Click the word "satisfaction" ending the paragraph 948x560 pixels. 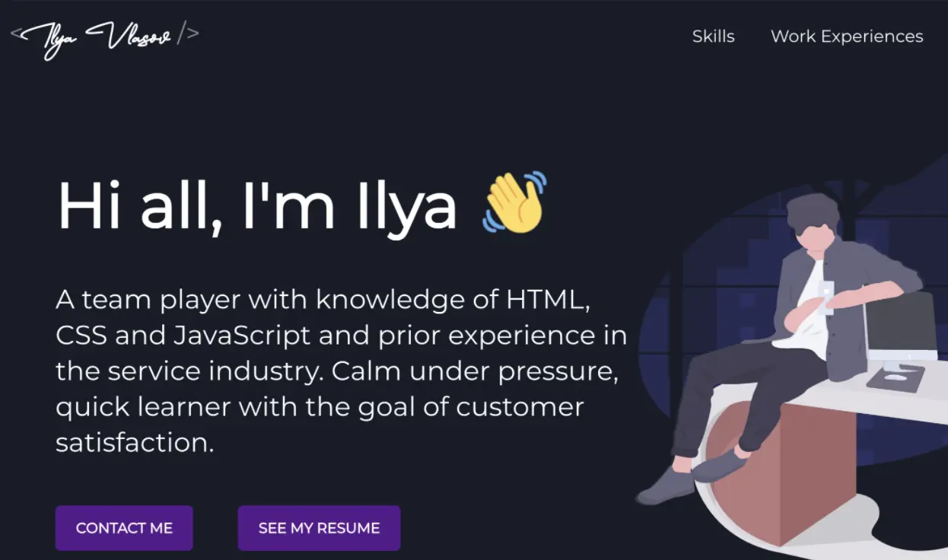(134, 442)
